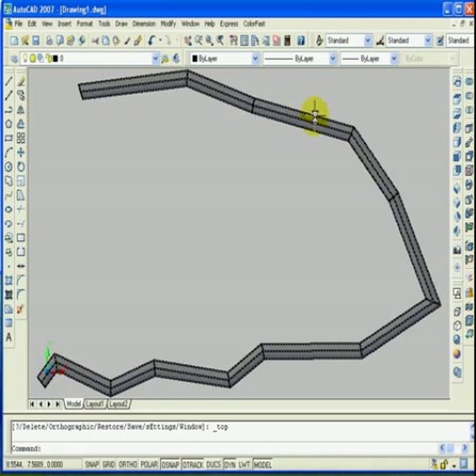Toggle OTRACK in status bar
Viewport: 476px width, 476px height.
193,465
